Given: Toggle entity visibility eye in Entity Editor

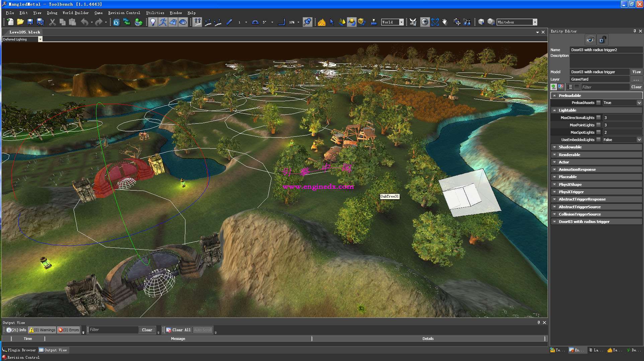Looking at the screenshot, I should 590,40.
